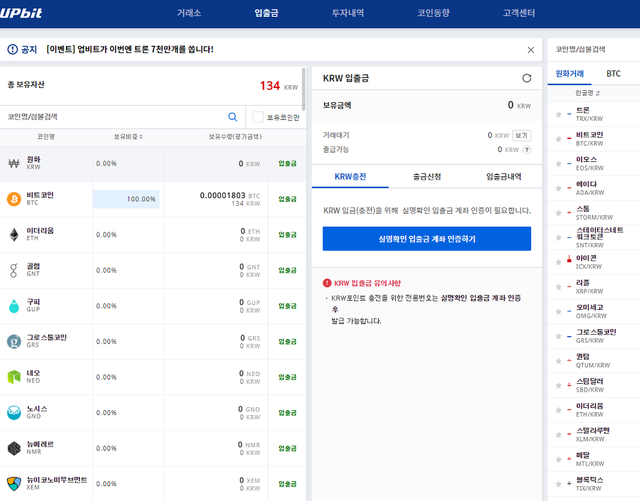The width and height of the screenshot is (640, 501).
Task: Sort the market list by 한글명
Action: 587,93
